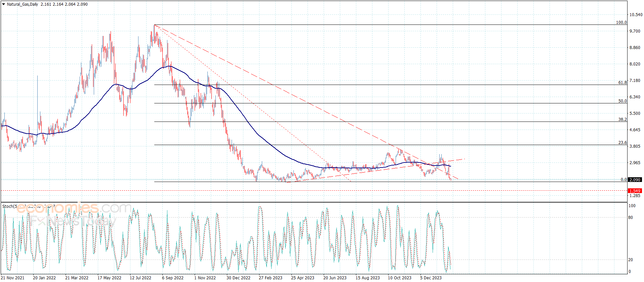
Task: Click the 20 Jan 2022 date label
Action: pyautogui.click(x=44, y=278)
